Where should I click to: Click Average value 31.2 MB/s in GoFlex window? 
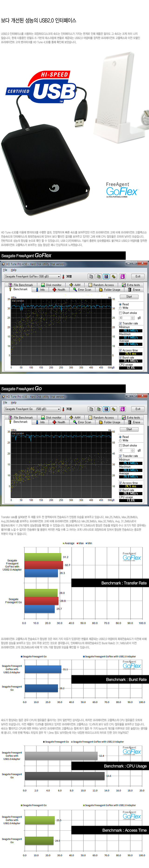click(131, 344)
